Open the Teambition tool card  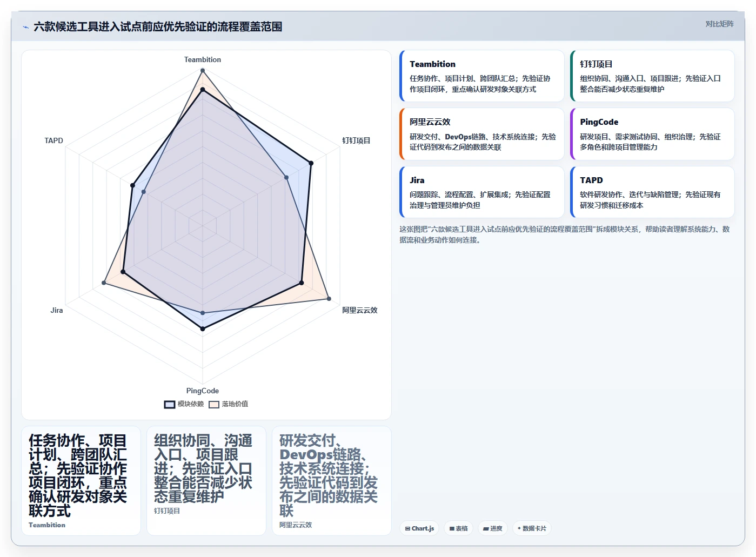click(482, 76)
